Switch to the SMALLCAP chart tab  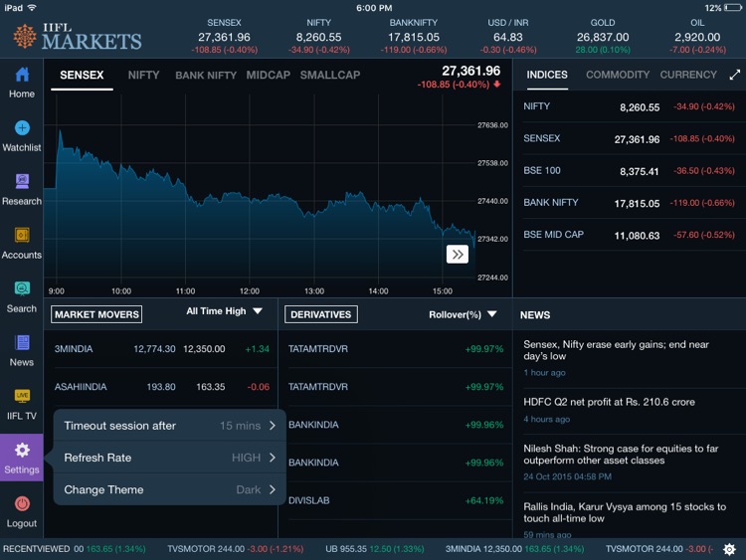click(x=329, y=76)
